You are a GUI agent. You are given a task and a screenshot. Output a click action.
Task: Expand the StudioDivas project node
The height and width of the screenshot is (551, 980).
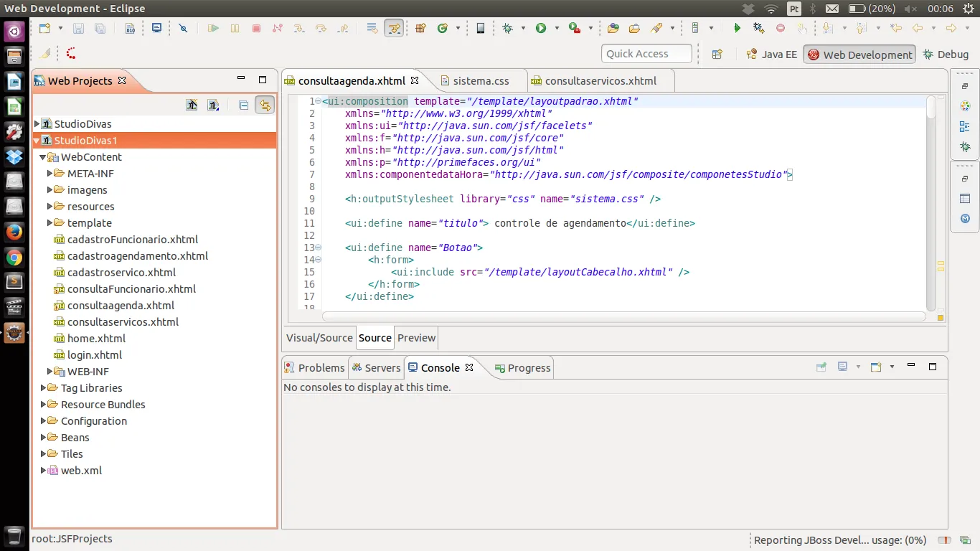point(37,124)
